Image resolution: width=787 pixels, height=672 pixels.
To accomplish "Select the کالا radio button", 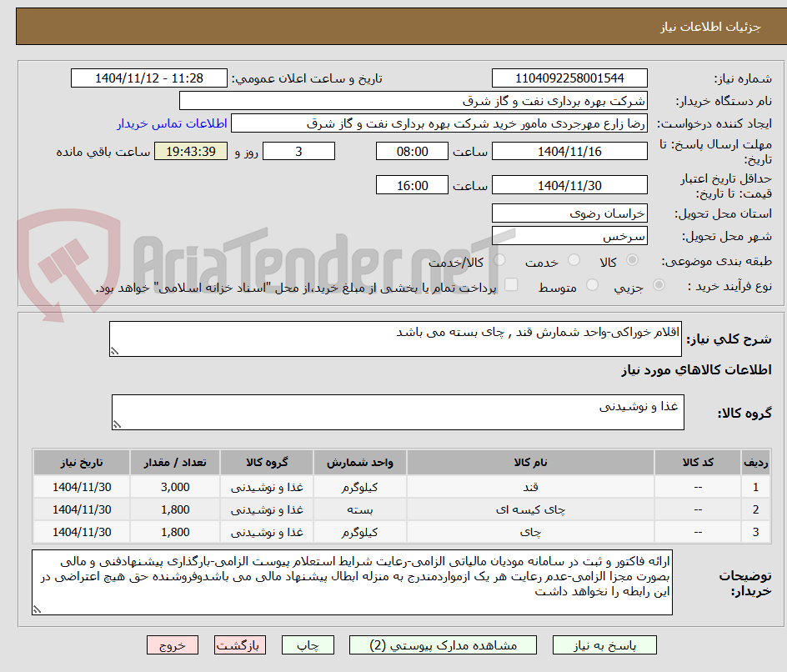I will 633,260.
